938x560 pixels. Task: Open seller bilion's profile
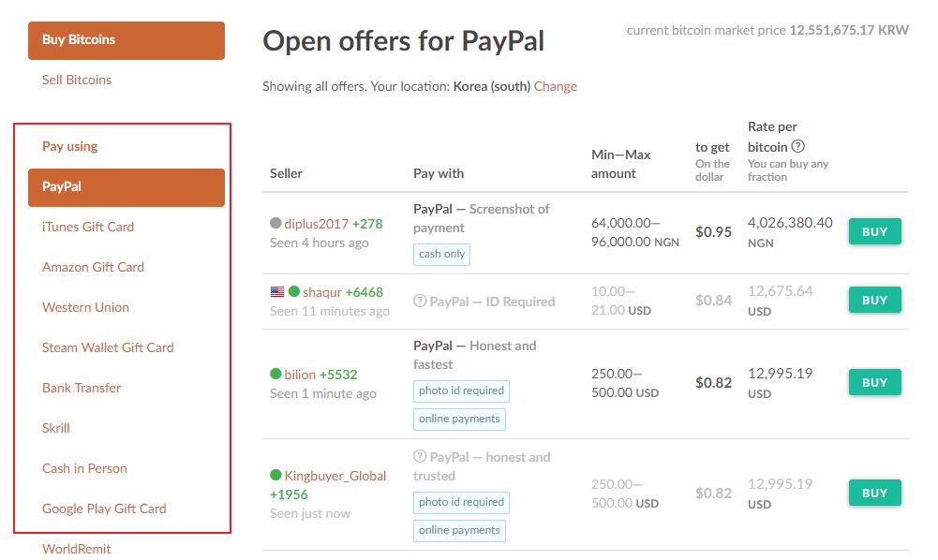coord(300,375)
